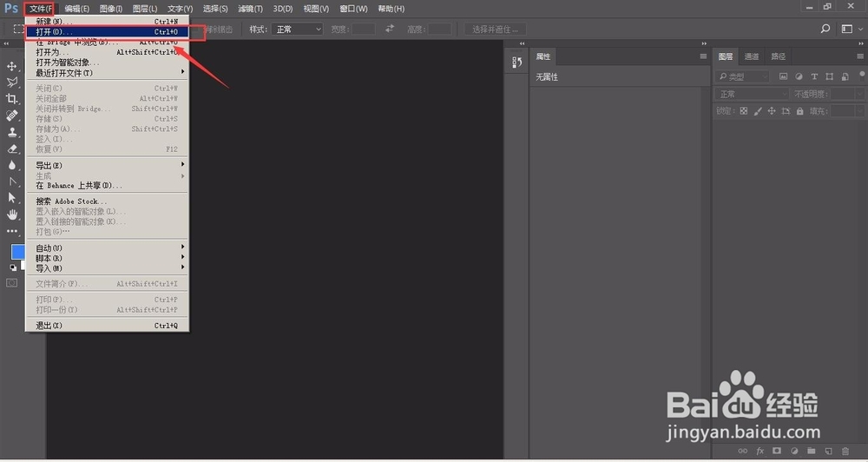Viewport: 868px width, 462px height.
Task: Choose 搜索 Adobe Stock... entry
Action: (108, 201)
